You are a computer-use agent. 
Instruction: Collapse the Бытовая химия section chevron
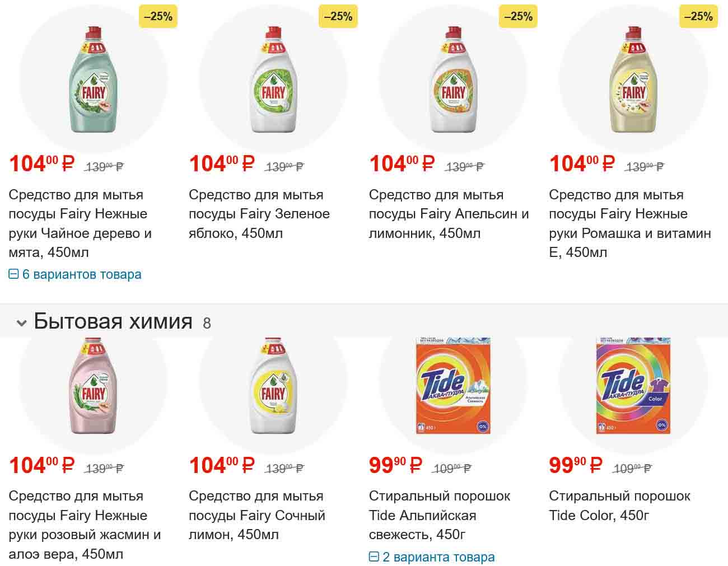pos(22,323)
